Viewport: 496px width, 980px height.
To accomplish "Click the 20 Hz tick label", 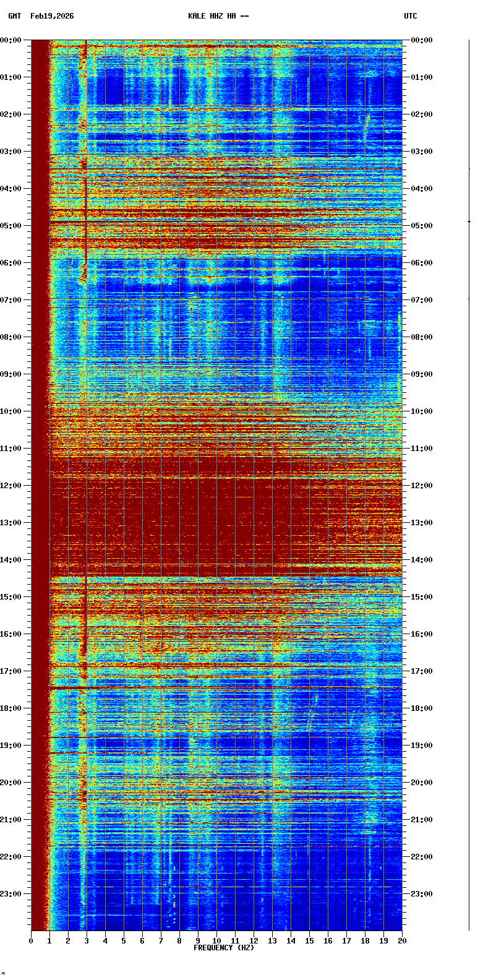I will pyautogui.click(x=402, y=941).
